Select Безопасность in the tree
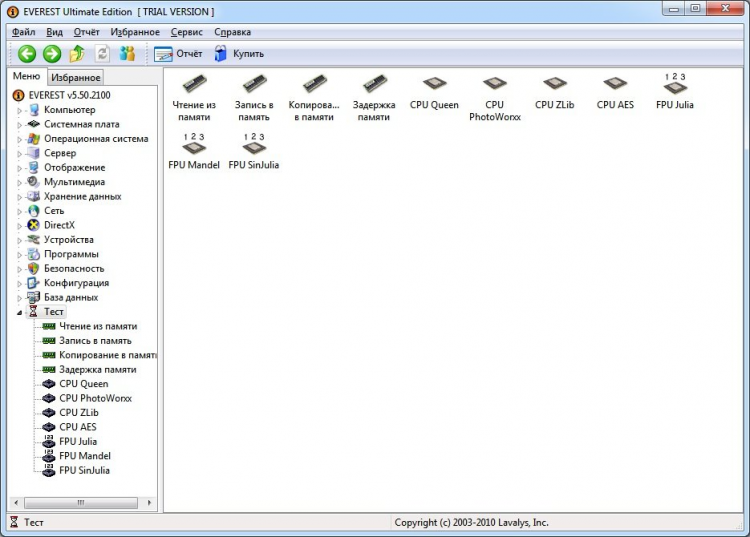This screenshot has width=750, height=537. [74, 268]
